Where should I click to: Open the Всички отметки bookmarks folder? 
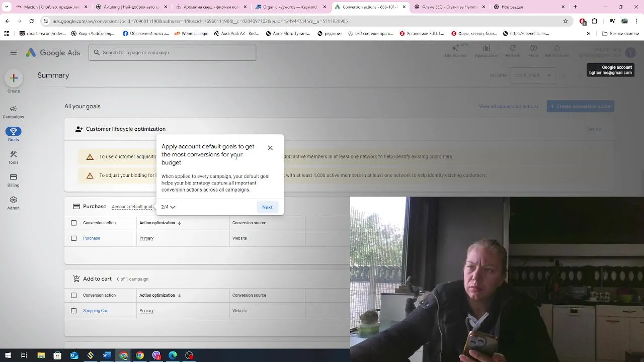pyautogui.click(x=620, y=33)
